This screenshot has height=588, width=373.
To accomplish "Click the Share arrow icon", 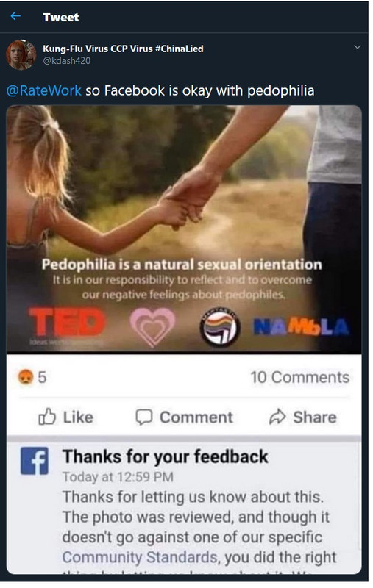I will coord(277,417).
